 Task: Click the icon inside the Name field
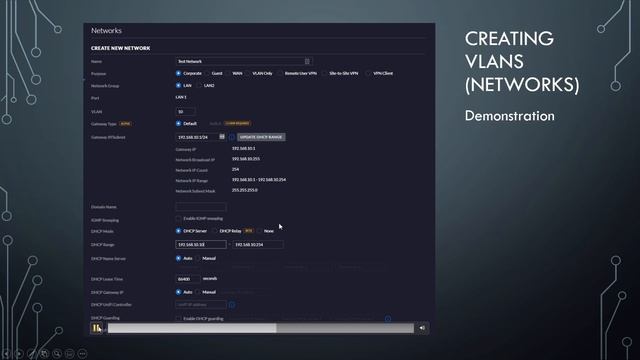[x=307, y=61]
